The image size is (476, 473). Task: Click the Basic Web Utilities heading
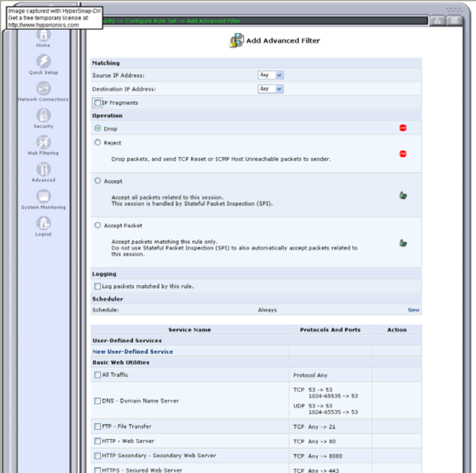(x=121, y=362)
